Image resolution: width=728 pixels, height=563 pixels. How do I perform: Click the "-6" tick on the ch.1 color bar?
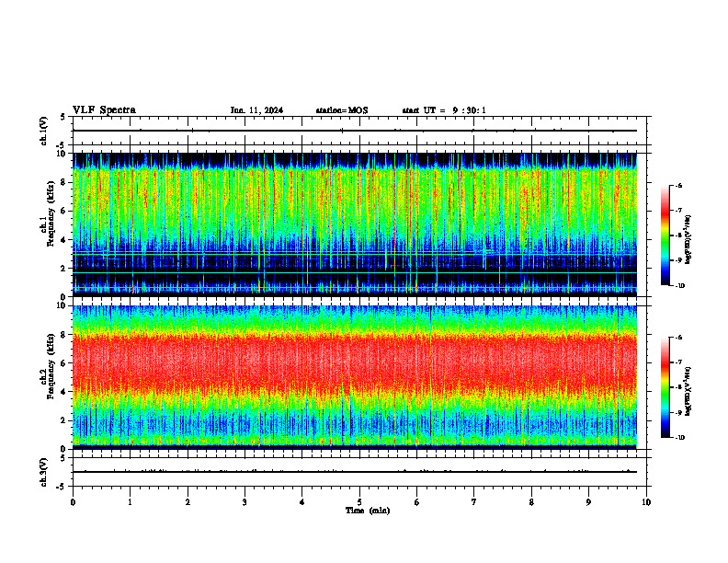(678, 185)
